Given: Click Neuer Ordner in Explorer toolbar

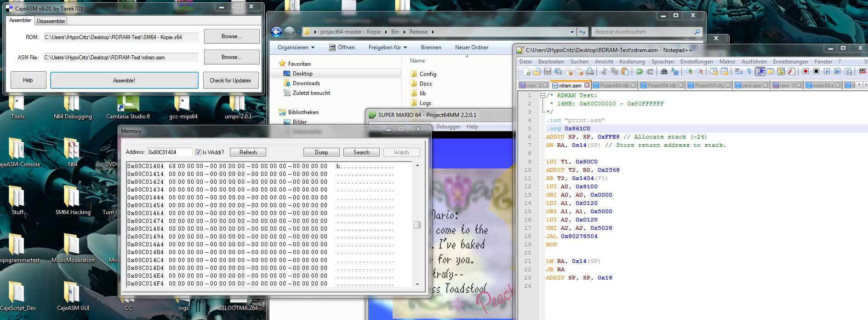Looking at the screenshot, I should pyautogui.click(x=472, y=47).
